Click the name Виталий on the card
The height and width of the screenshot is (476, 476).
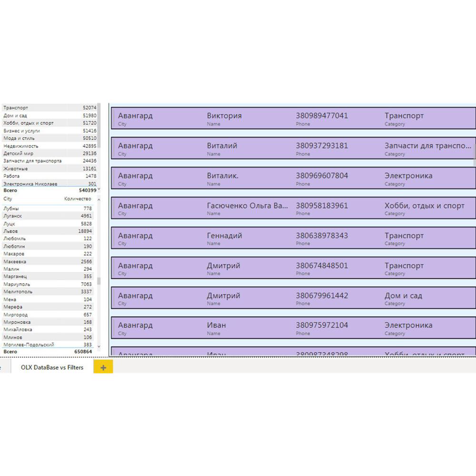[x=222, y=146]
